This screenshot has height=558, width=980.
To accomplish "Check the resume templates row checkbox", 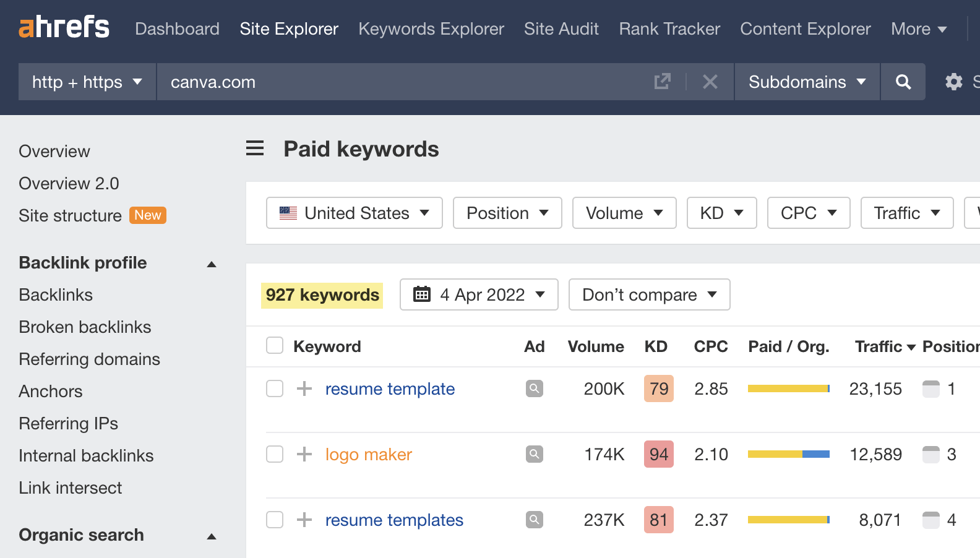I will (x=275, y=520).
